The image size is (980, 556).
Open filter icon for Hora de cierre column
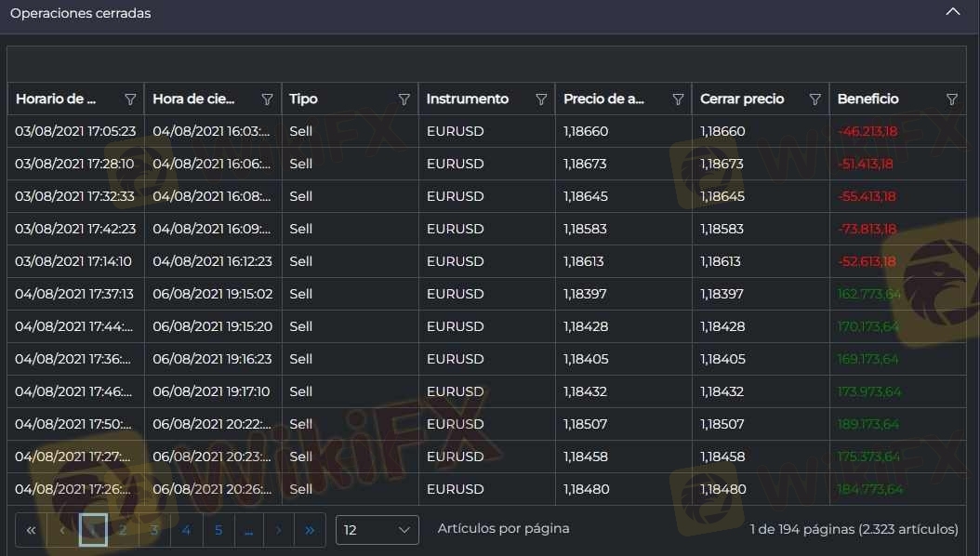tap(268, 99)
